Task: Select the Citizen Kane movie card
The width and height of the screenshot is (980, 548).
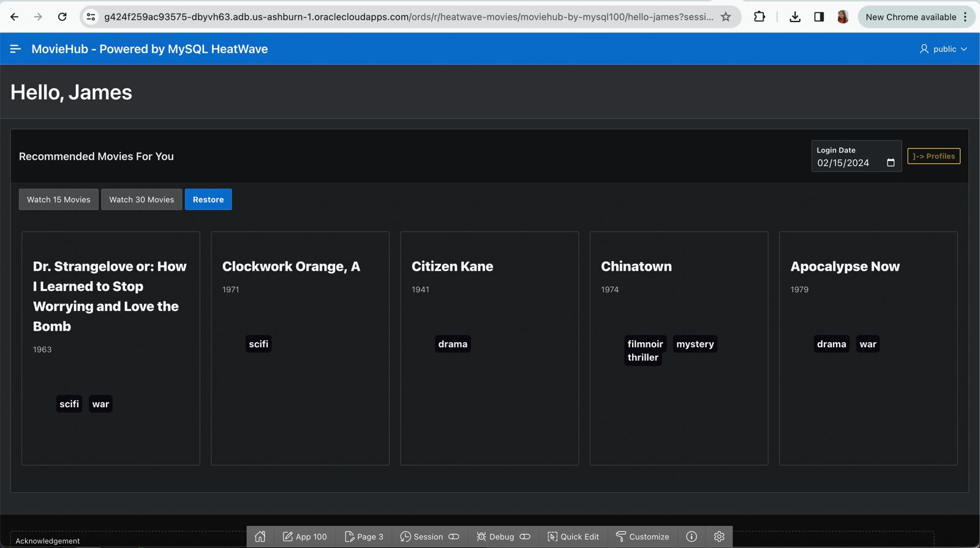Action: (x=489, y=348)
